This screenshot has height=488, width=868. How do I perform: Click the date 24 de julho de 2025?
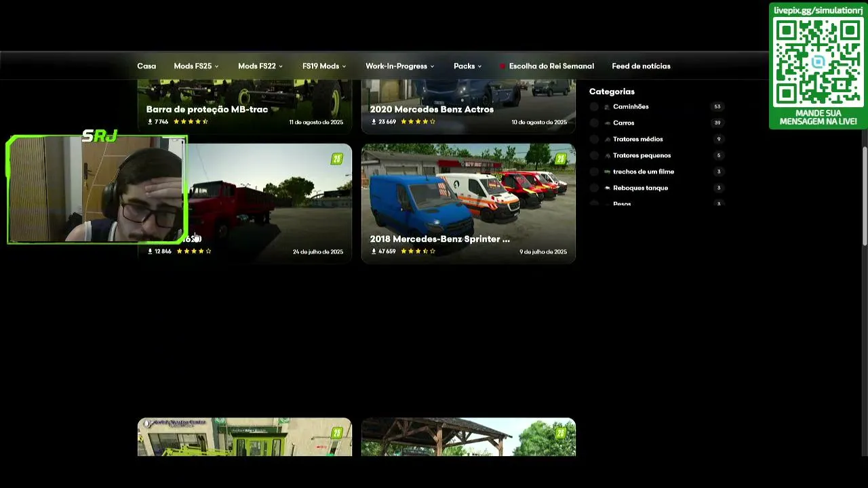[x=317, y=252]
